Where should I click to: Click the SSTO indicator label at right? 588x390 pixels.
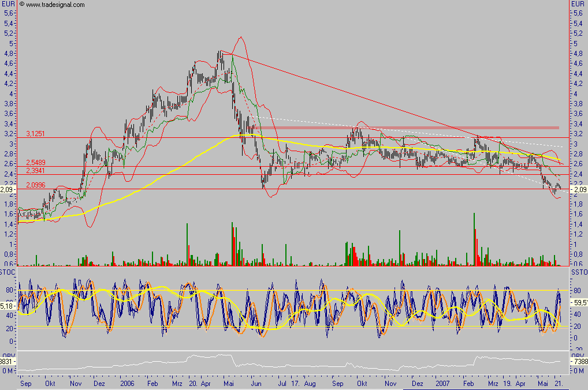(579, 272)
